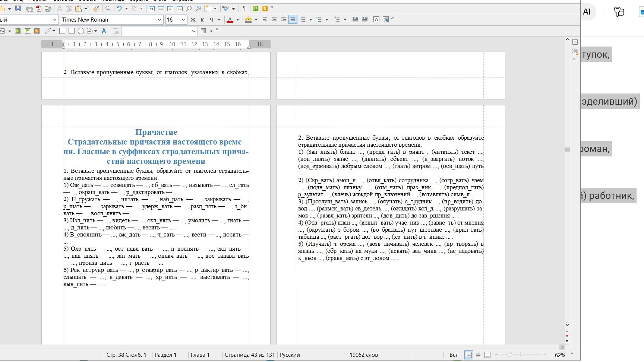Redo the last undone action
The height and width of the screenshot is (362, 644).
point(134,9)
